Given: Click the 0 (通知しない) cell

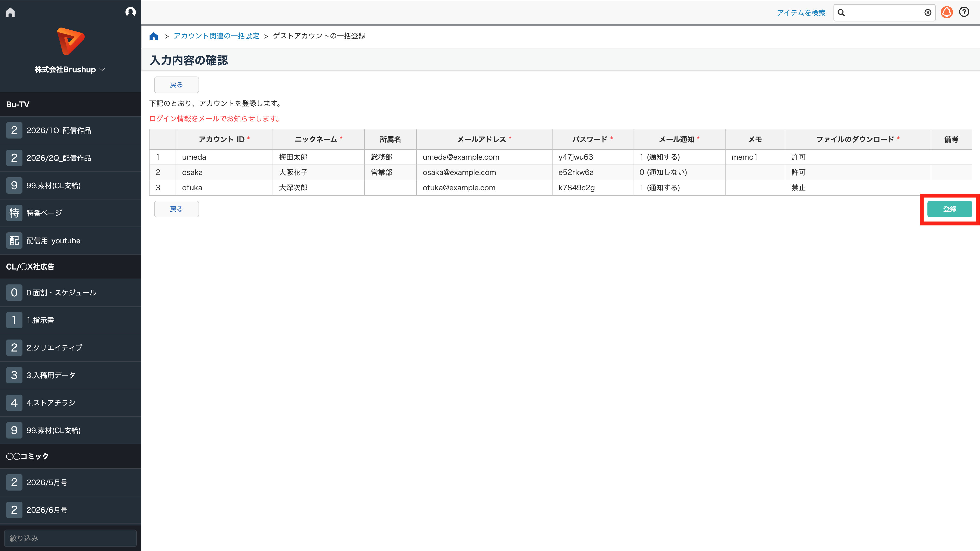Looking at the screenshot, I should [679, 172].
